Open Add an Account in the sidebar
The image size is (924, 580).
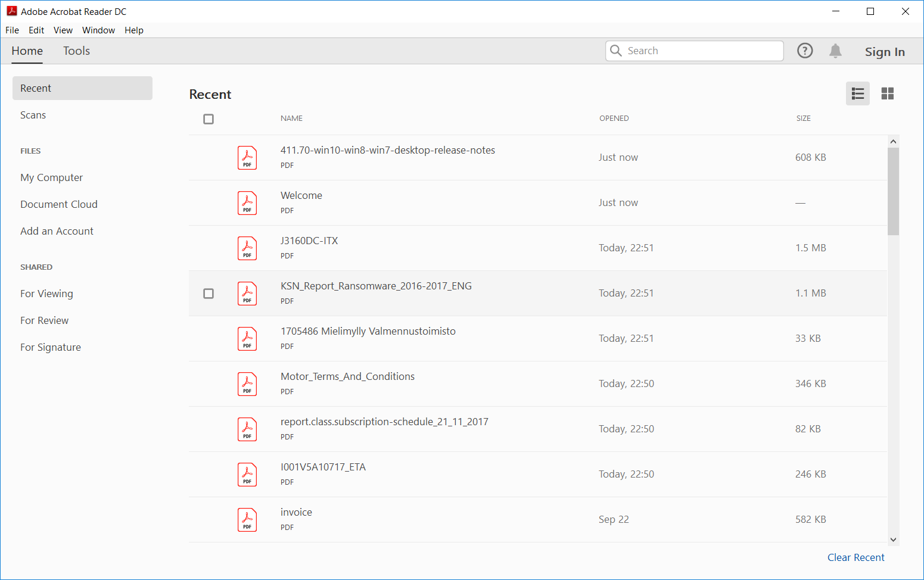[x=57, y=231]
